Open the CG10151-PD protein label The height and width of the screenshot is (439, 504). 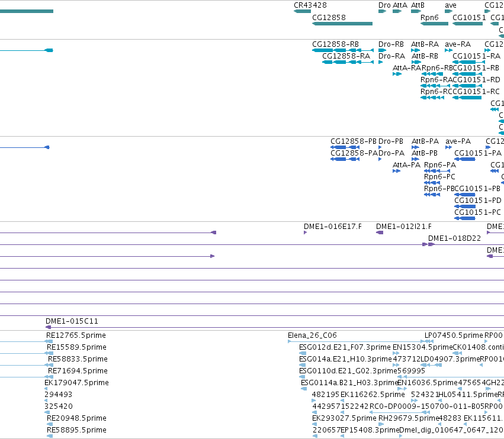[x=478, y=201]
